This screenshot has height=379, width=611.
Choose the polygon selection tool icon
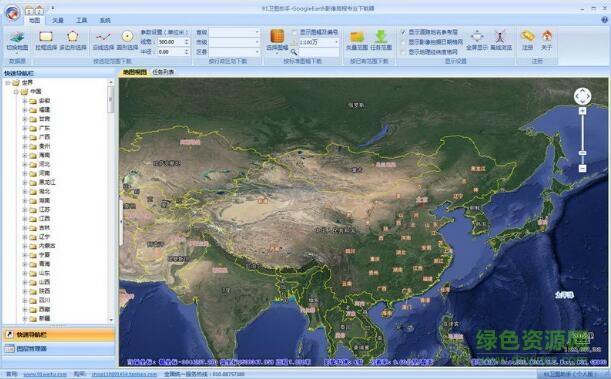tap(72, 36)
